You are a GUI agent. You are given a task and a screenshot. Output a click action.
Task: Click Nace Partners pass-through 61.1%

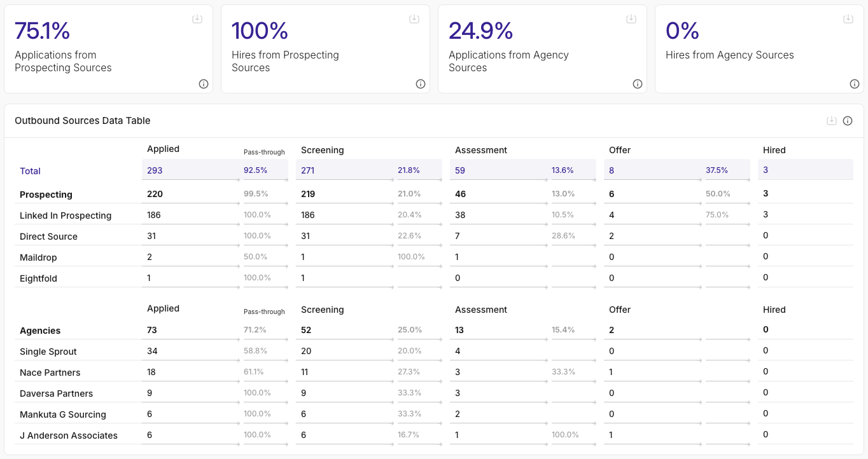coord(254,372)
